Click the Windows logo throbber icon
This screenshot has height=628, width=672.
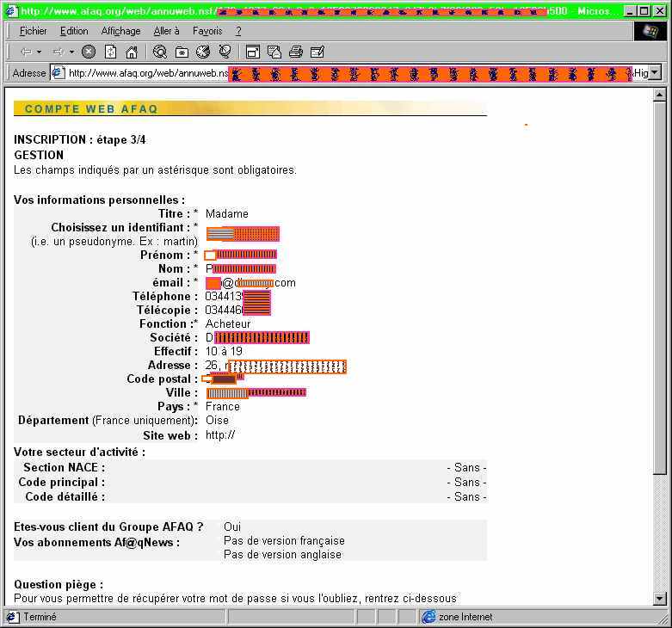coord(650,31)
